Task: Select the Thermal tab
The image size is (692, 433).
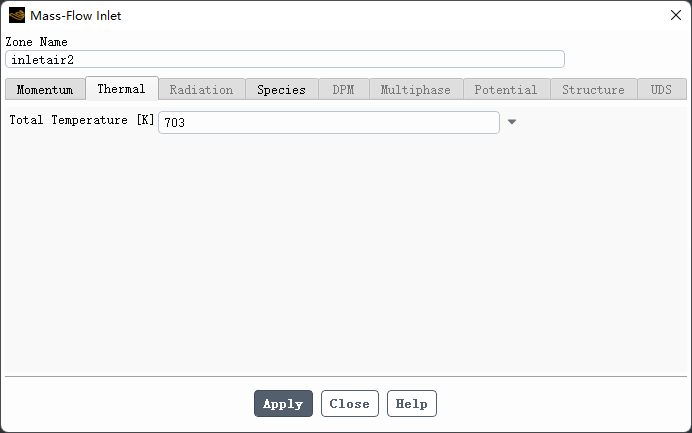Action: (x=121, y=89)
